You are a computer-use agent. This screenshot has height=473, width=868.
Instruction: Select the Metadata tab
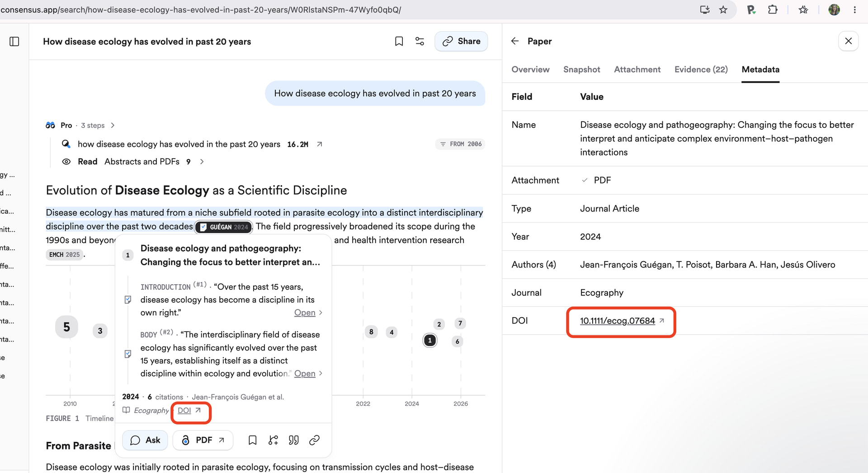[760, 70]
